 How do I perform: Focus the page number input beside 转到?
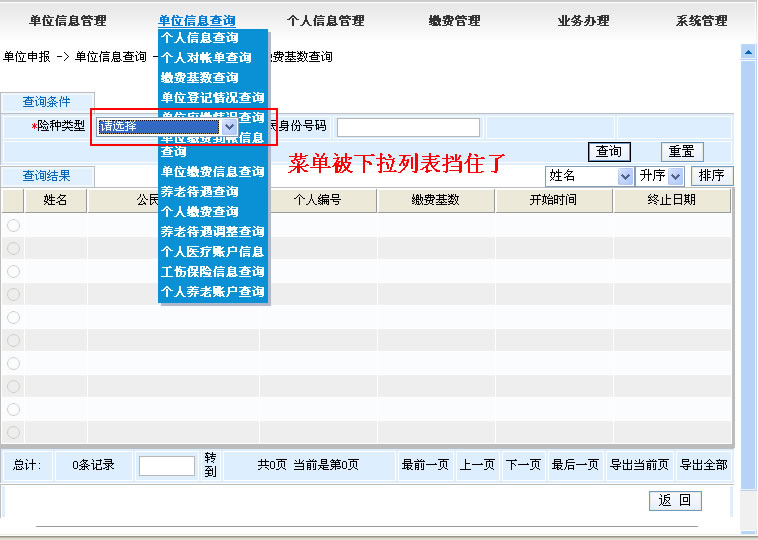(x=167, y=466)
